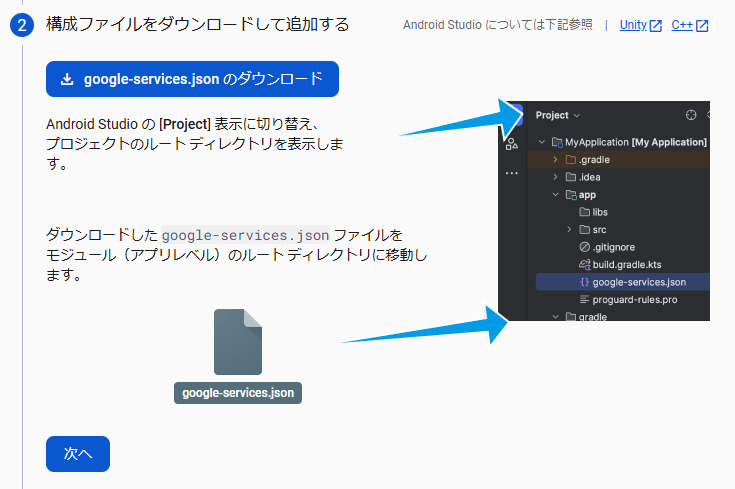Viewport: 735px width, 489px height.
Task: Click the .gradle orange folder icon
Action: (x=570, y=159)
